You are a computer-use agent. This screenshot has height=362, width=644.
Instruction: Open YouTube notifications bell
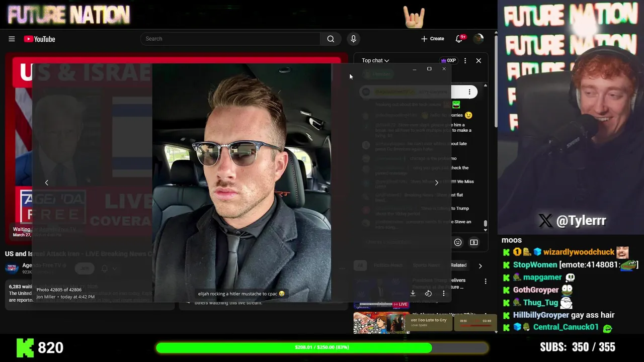459,39
